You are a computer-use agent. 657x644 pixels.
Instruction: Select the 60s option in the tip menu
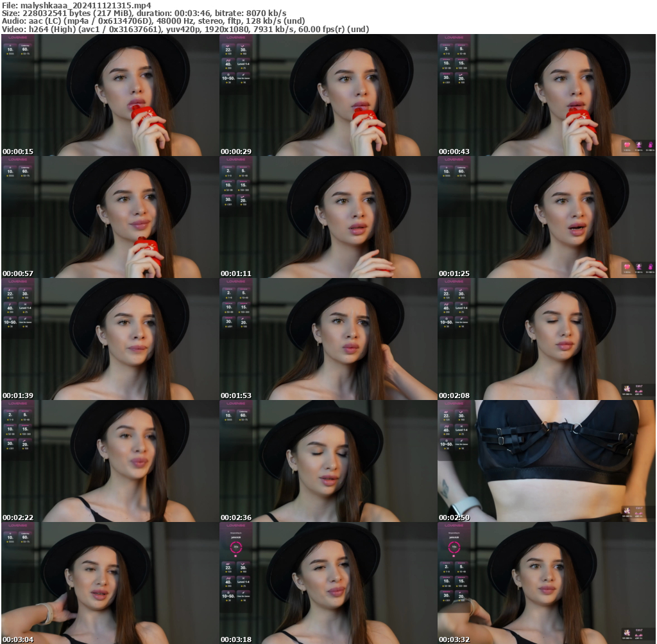[24, 49]
